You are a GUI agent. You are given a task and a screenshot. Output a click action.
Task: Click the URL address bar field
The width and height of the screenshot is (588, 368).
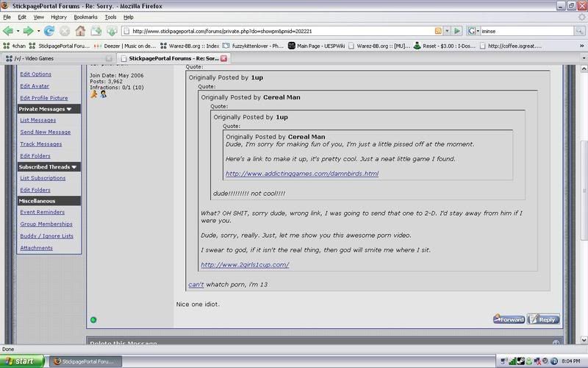(x=282, y=31)
